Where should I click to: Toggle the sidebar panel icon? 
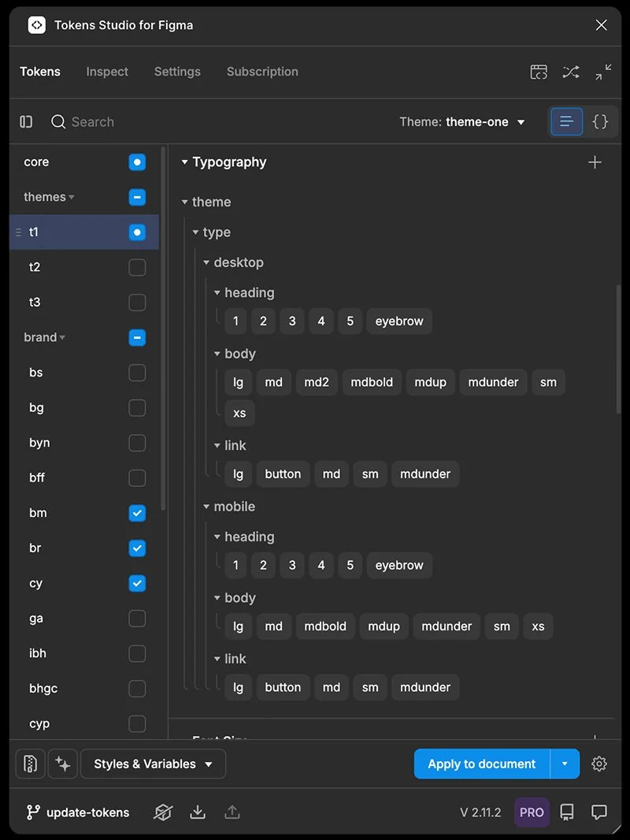click(x=26, y=122)
